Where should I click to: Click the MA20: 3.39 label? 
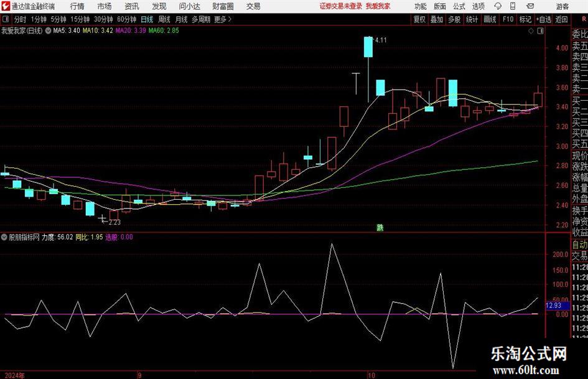pyautogui.click(x=131, y=30)
